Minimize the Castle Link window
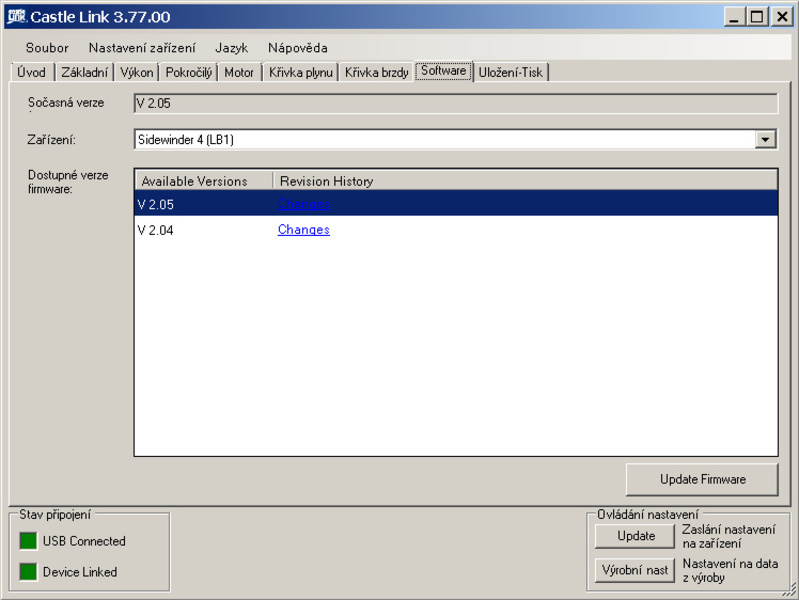 click(x=734, y=17)
